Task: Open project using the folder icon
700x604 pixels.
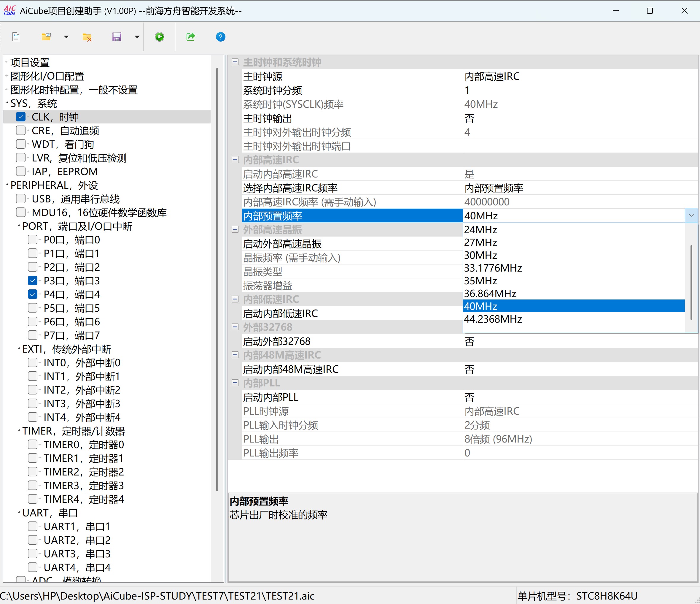Action: pyautogui.click(x=46, y=37)
